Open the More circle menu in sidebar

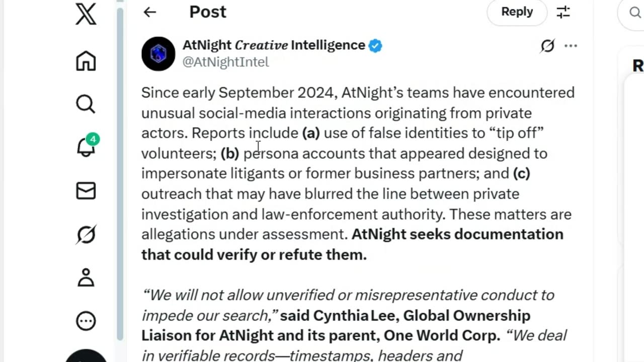pos(86,321)
